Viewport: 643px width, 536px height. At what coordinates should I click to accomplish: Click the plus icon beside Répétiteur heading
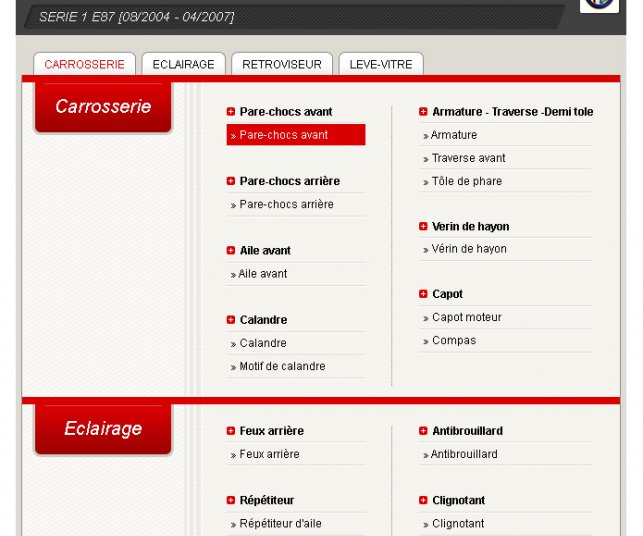coord(231,500)
